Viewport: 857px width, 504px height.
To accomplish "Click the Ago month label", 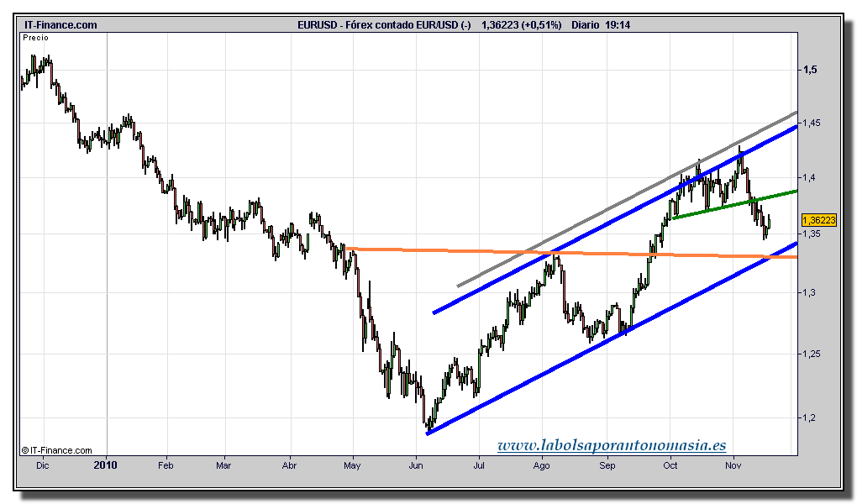I will [542, 465].
